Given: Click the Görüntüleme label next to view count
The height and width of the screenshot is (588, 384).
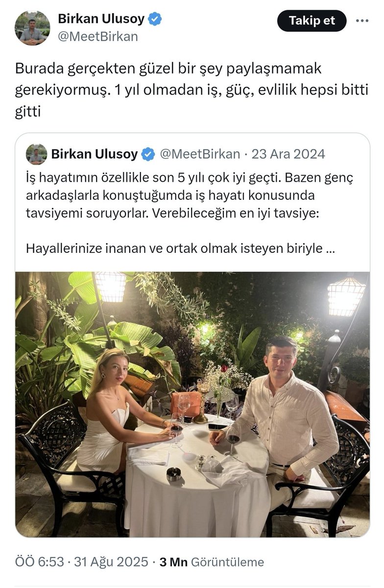Looking at the screenshot, I should [x=228, y=562].
